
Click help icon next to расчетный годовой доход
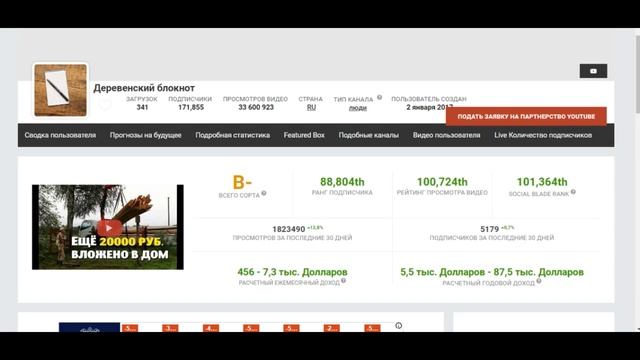[x=539, y=281]
